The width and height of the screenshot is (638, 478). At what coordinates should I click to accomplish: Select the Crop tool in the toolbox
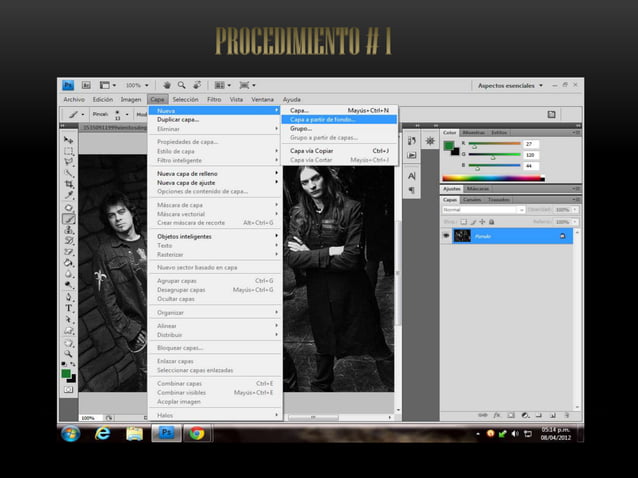click(68, 184)
